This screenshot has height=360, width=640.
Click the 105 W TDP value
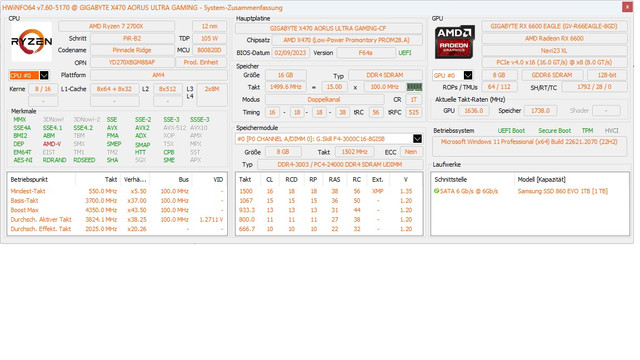(x=209, y=38)
